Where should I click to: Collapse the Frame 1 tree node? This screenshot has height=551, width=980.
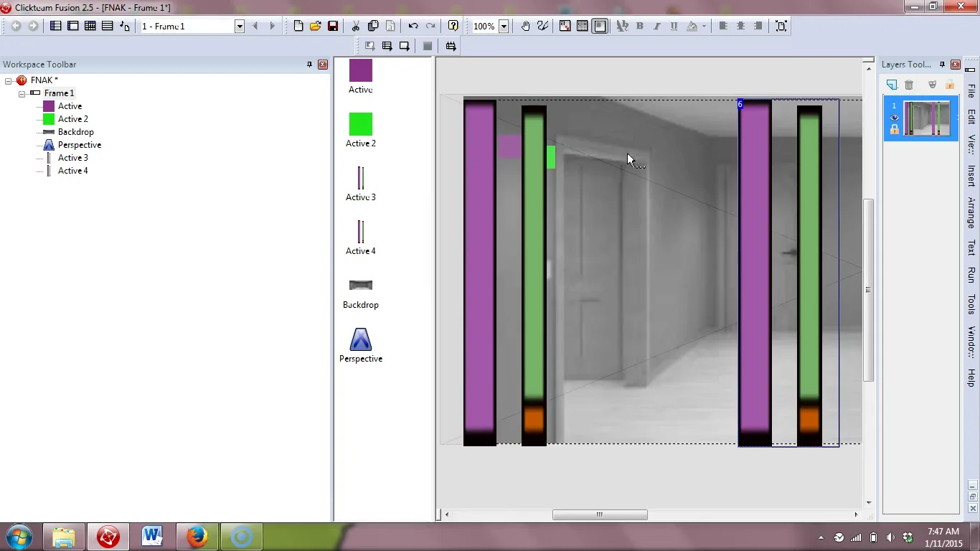(22, 93)
